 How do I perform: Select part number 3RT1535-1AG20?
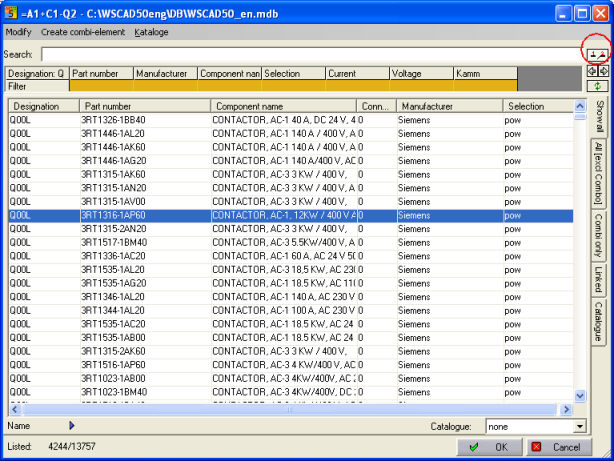coord(114,283)
